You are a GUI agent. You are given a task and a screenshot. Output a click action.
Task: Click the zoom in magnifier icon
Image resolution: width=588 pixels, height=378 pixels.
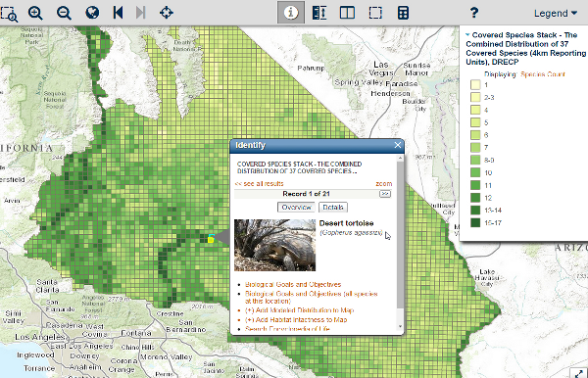[x=35, y=13]
